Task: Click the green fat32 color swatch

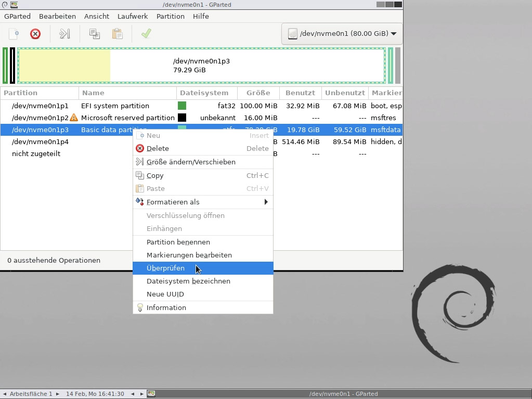Action: (x=182, y=106)
